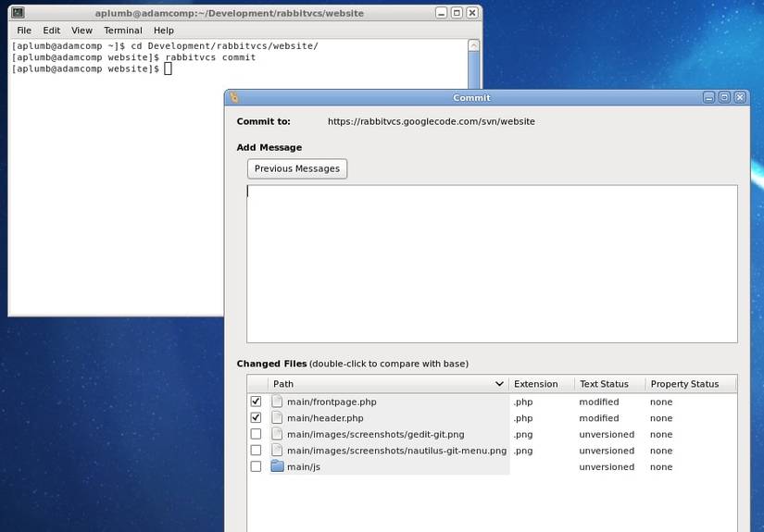Uncheck the main/frontpage.php checkbox
764x532 pixels.
click(x=256, y=402)
